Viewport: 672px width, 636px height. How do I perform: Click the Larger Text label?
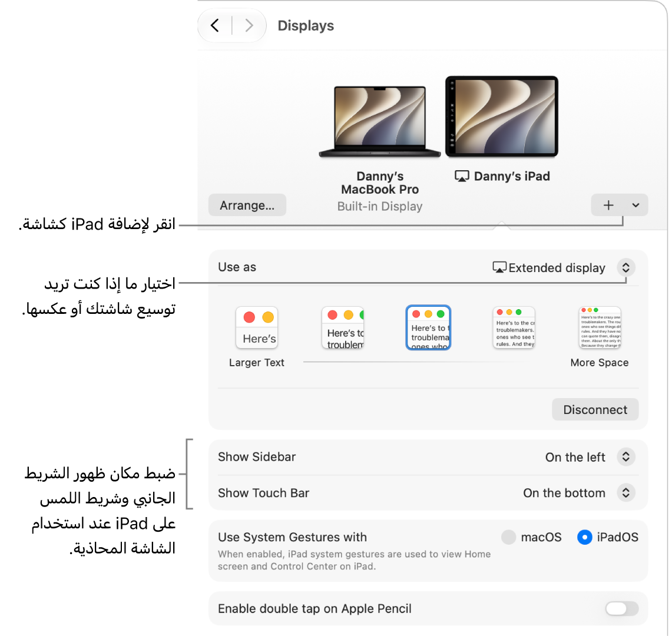[256, 363]
